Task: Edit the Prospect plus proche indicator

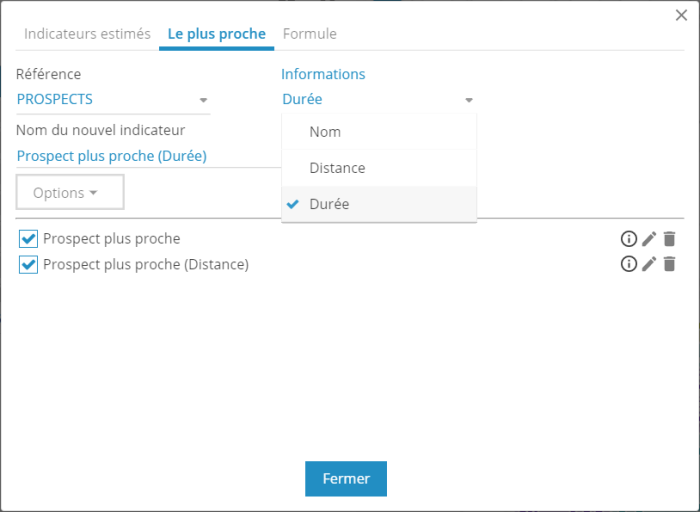Action: pos(649,239)
